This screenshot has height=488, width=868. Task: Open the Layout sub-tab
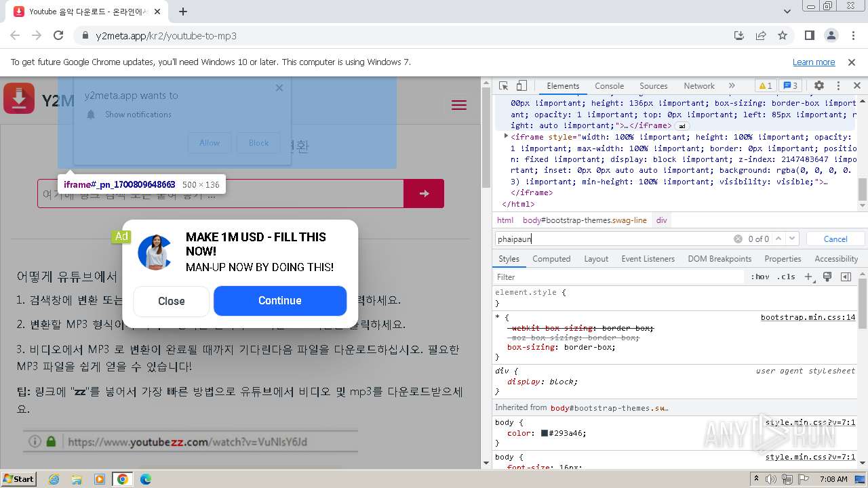596,259
